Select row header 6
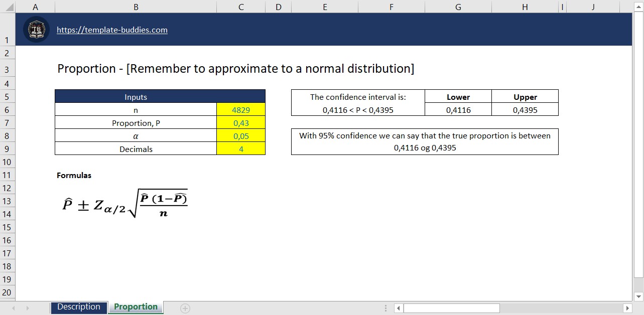Viewport: 644px width, 315px height. pos(8,109)
